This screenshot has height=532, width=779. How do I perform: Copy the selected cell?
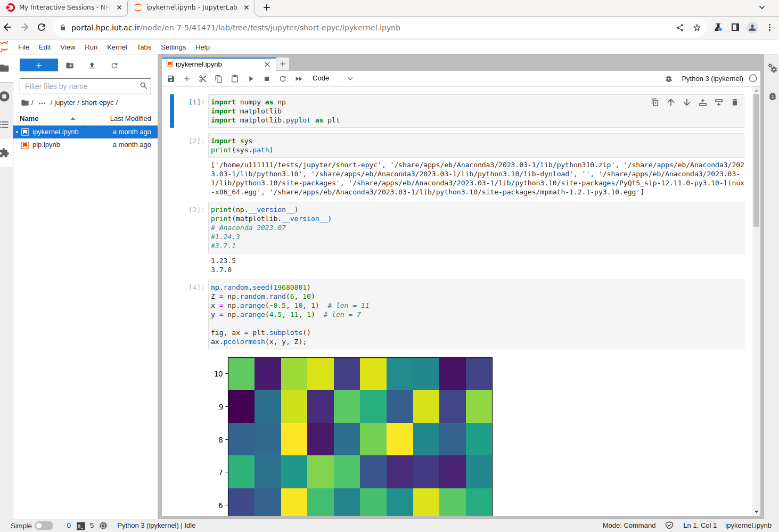click(x=219, y=79)
